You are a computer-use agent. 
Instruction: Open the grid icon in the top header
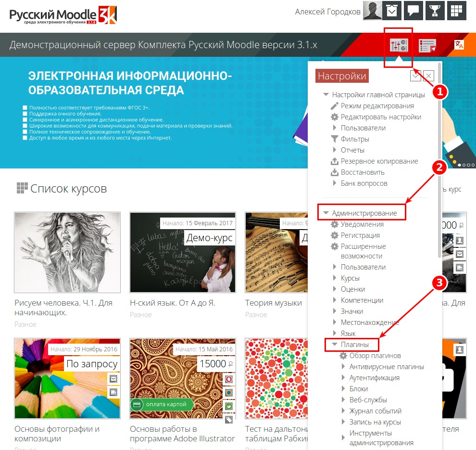pyautogui.click(x=457, y=11)
